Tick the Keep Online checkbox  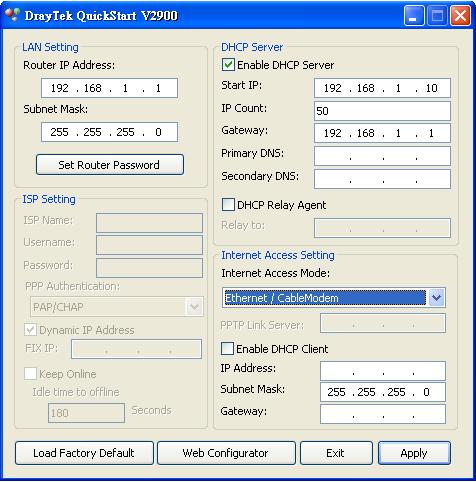30,374
